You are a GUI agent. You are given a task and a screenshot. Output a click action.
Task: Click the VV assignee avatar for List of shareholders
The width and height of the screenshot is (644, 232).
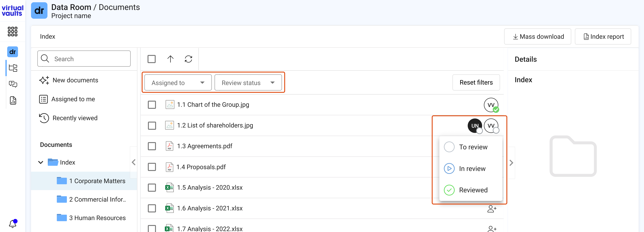coord(491,126)
